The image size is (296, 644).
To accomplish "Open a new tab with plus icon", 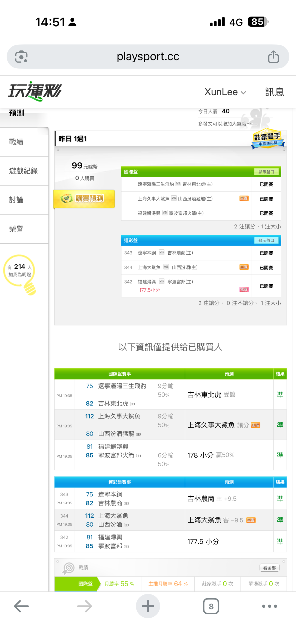I will 148,606.
